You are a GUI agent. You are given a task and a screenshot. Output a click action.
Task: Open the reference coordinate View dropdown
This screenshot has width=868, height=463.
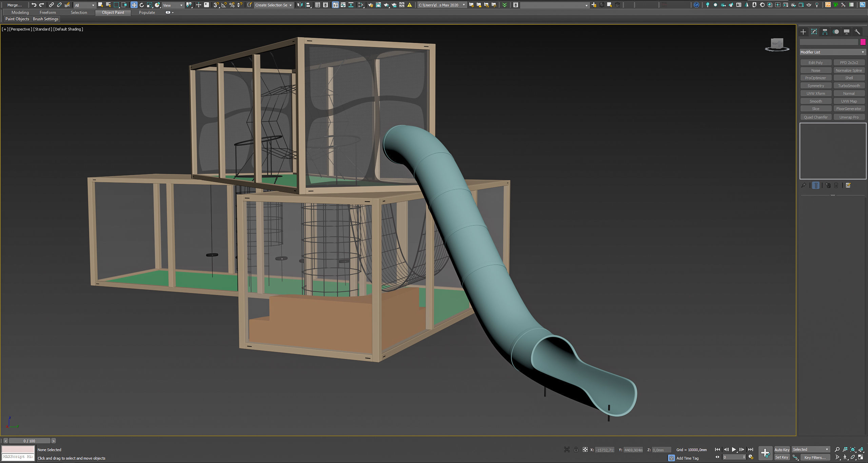173,5
